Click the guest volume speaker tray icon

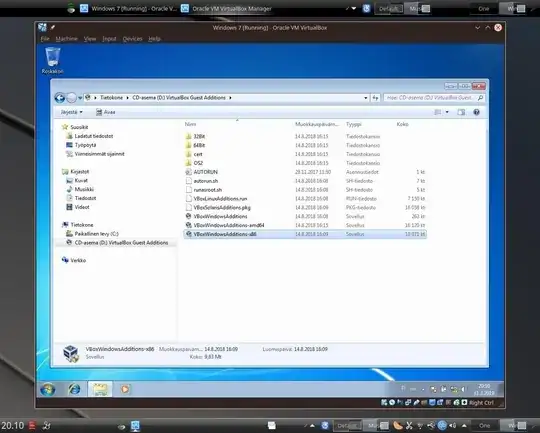point(464,390)
